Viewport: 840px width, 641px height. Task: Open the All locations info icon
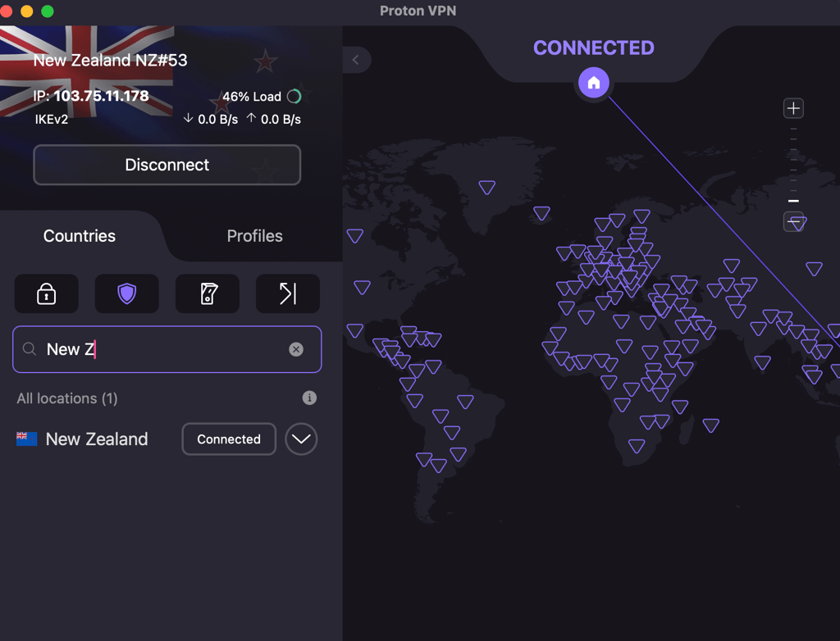tap(309, 398)
